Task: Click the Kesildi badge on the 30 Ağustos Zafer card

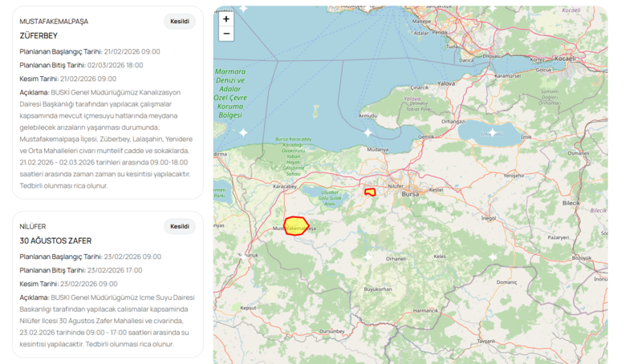Action: tap(180, 227)
